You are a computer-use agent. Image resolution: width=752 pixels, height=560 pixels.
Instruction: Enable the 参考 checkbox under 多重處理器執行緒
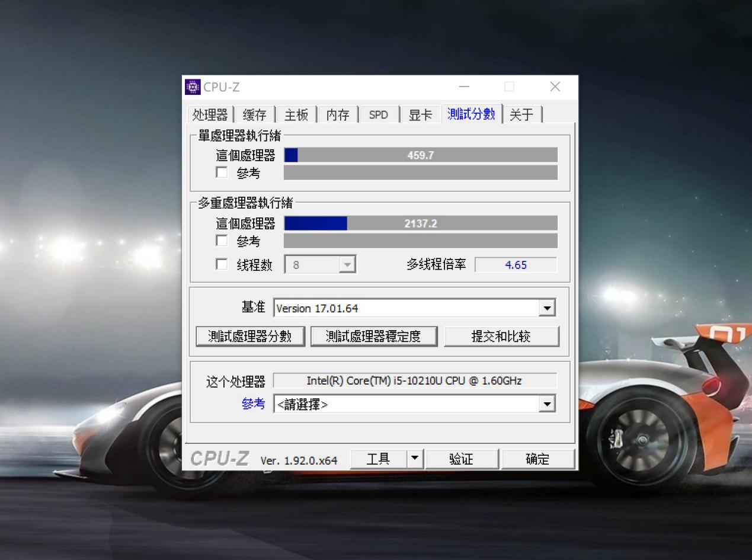(222, 241)
